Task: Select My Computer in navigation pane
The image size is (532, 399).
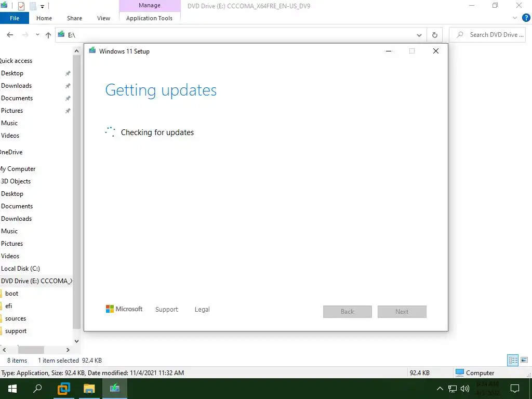Action: point(18,169)
